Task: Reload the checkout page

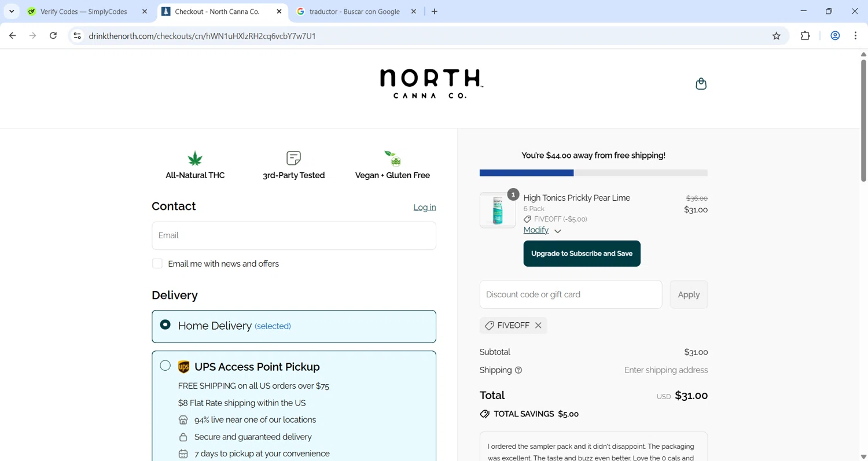Action: tap(53, 36)
